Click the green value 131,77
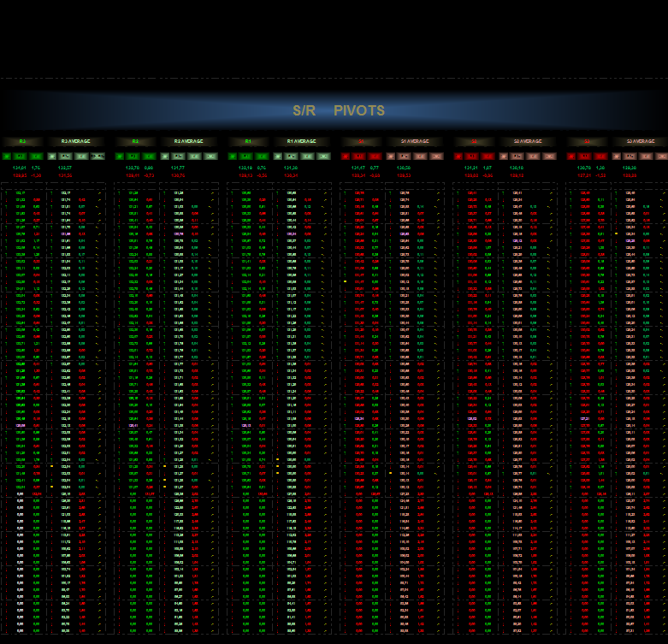 click(178, 168)
